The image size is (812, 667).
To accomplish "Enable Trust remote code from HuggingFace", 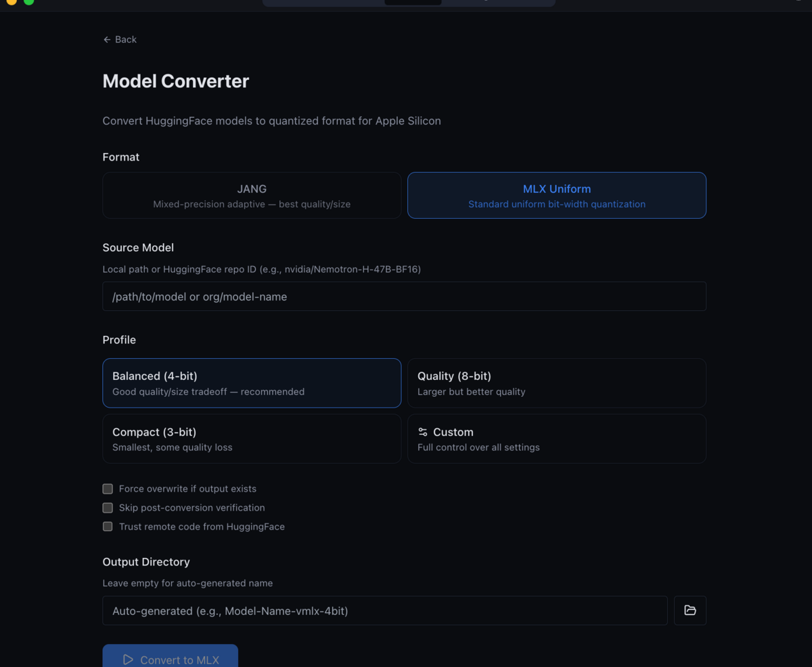I will (107, 526).
